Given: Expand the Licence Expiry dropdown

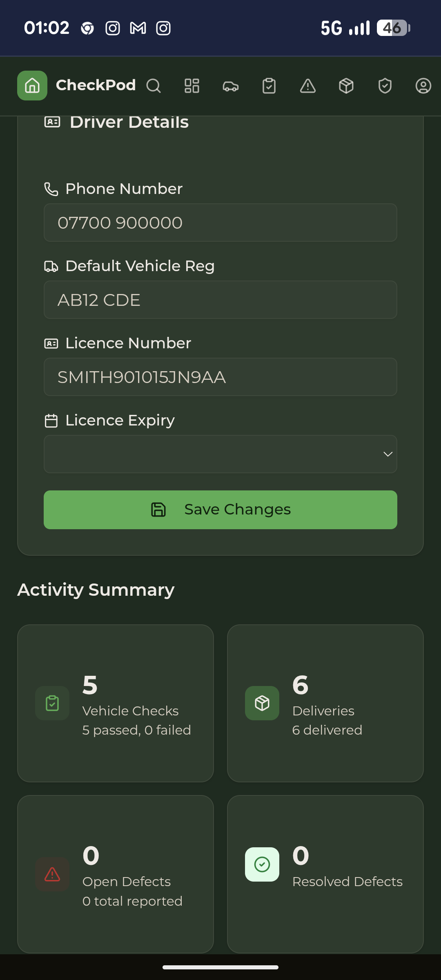Looking at the screenshot, I should (x=220, y=454).
